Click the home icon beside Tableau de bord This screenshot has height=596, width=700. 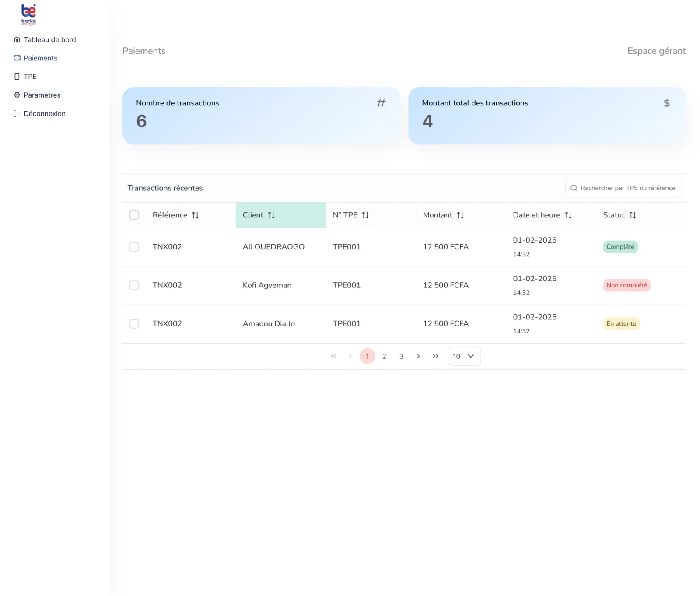point(17,40)
